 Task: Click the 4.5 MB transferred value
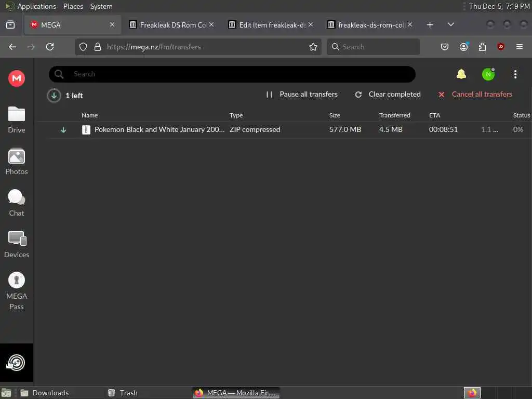[391, 129]
